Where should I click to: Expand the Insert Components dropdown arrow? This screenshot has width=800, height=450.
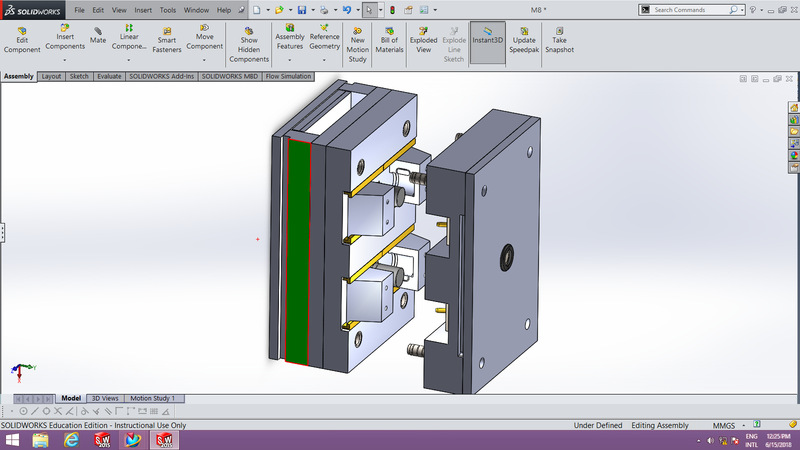(65, 60)
